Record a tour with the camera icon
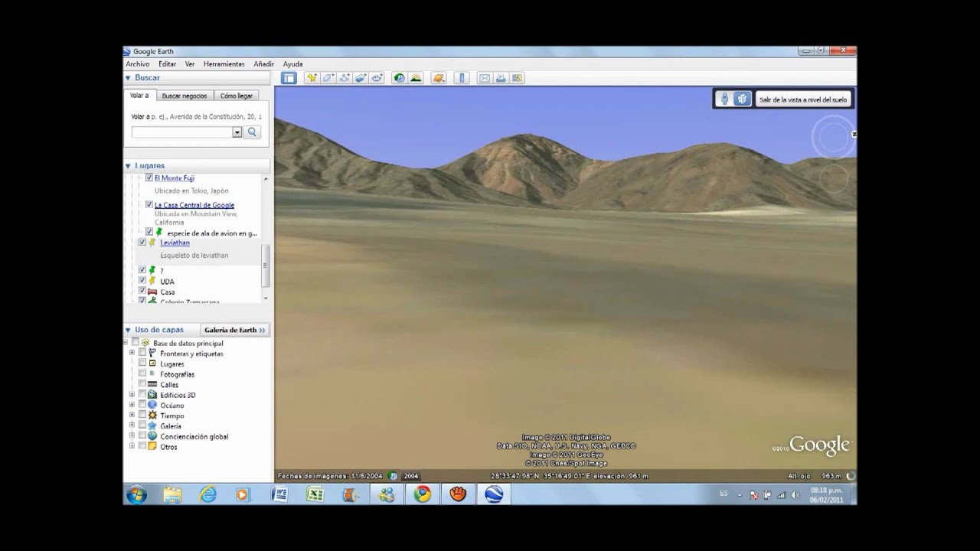The width and height of the screenshot is (980, 551). pos(378,78)
